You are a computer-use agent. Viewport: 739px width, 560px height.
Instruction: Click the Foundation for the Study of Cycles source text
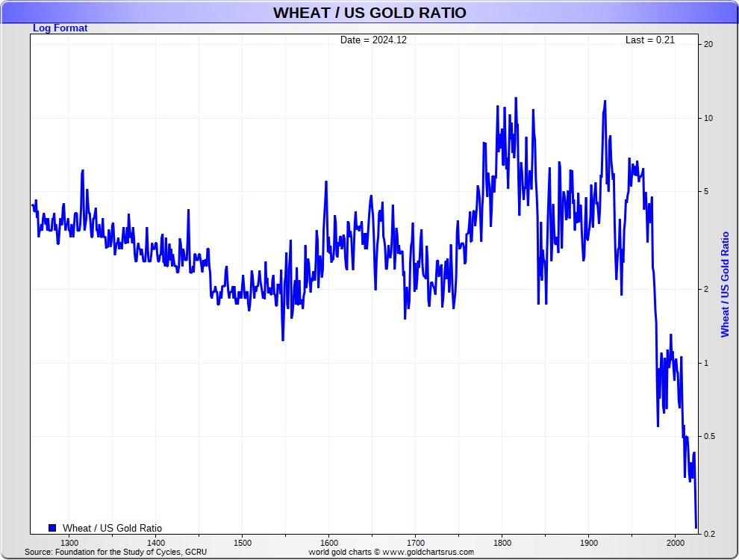tap(116, 552)
